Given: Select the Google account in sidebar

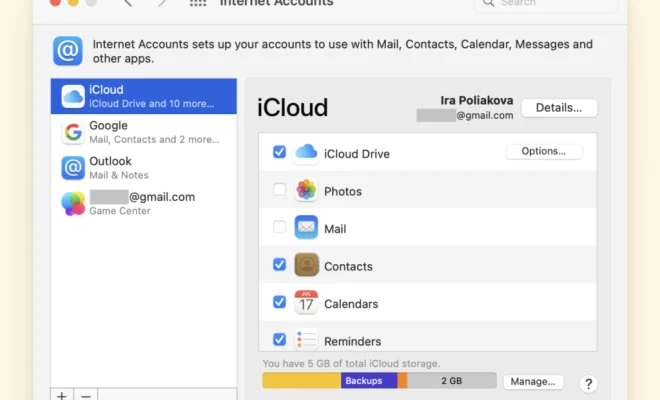Looking at the screenshot, I should [x=144, y=132].
